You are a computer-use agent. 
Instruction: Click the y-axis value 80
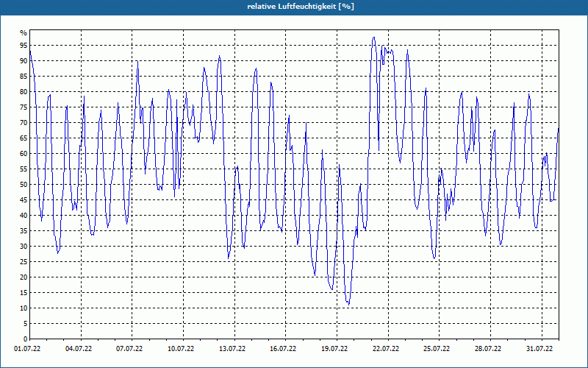point(24,91)
